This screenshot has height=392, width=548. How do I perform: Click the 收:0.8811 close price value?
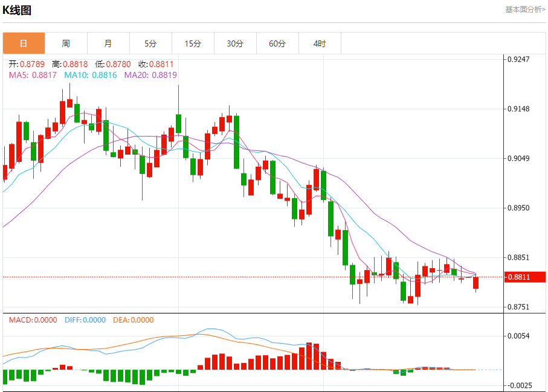(156, 64)
